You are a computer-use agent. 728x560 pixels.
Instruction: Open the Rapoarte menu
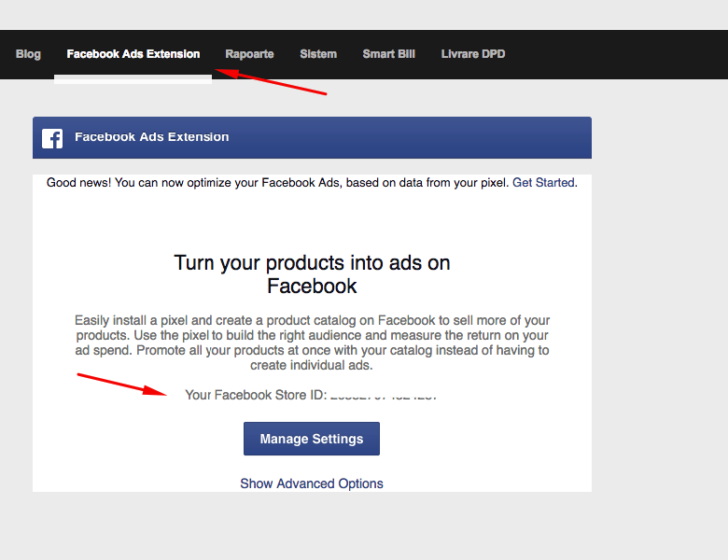[x=249, y=54]
